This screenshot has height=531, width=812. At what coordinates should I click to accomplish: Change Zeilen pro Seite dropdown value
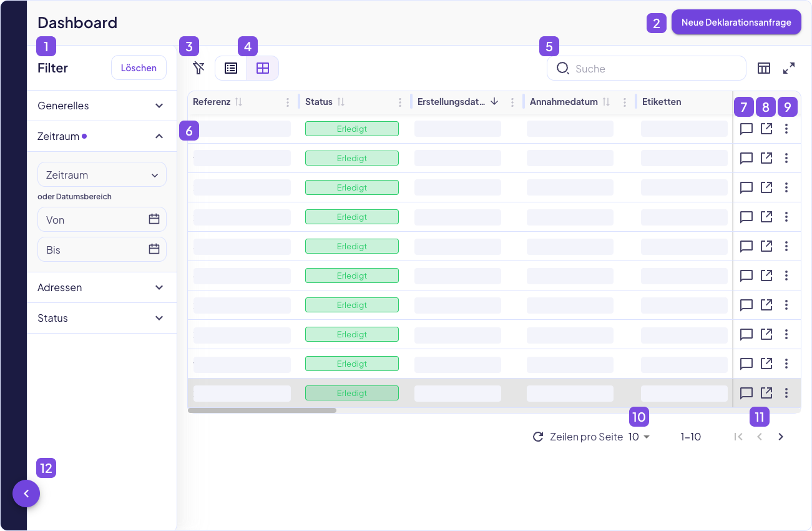(x=639, y=437)
